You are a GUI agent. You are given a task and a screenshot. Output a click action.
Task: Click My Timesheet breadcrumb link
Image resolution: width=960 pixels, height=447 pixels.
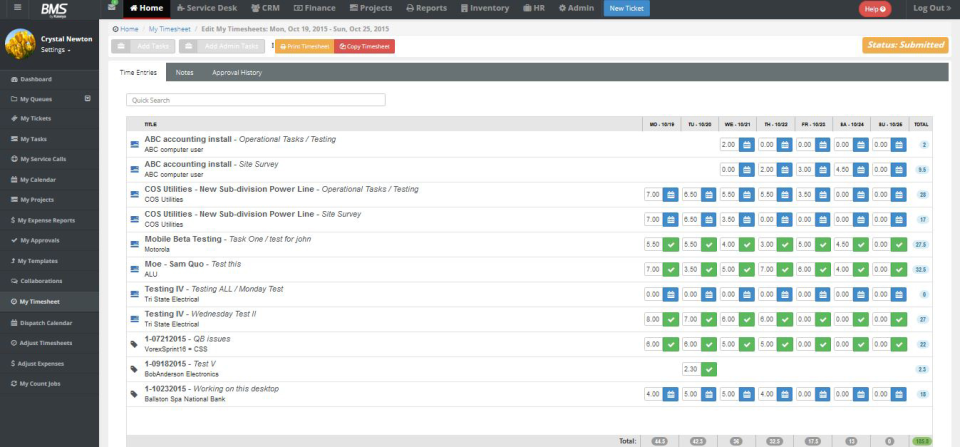point(170,29)
